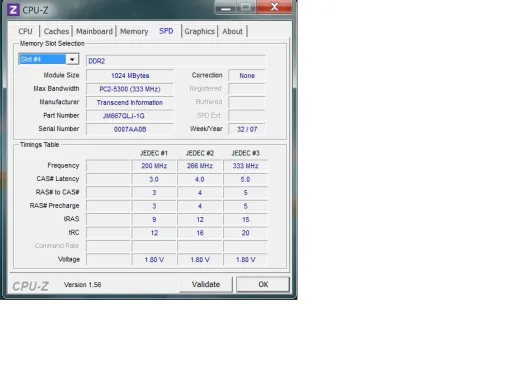Viewport: 512px width, 384px height.
Task: Click tRC value 16
Action: click(200, 233)
